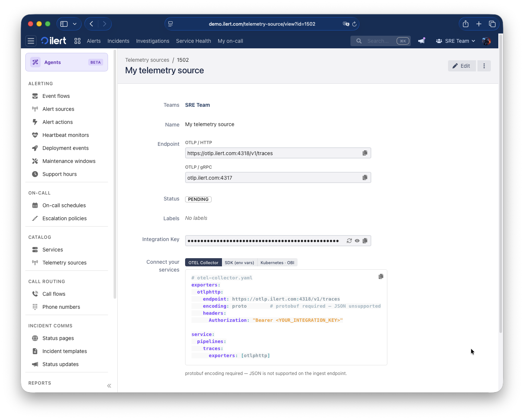This screenshot has height=420, width=524.
Task: Show the Safari tab overview
Action: pos(492,24)
